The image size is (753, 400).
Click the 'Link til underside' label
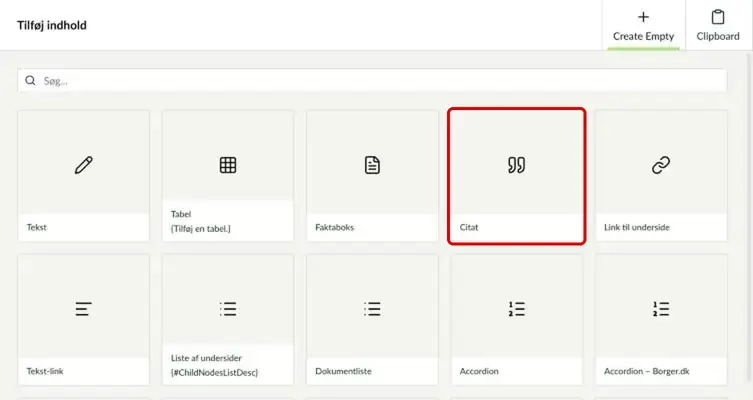click(637, 227)
